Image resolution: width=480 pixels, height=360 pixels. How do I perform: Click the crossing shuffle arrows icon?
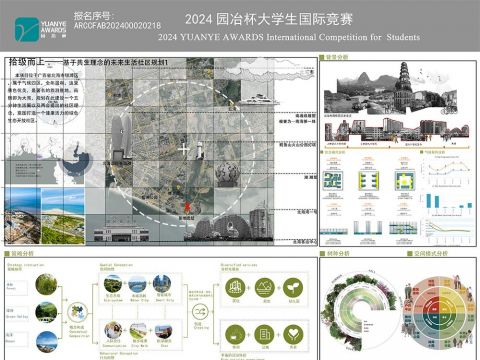point(200,312)
